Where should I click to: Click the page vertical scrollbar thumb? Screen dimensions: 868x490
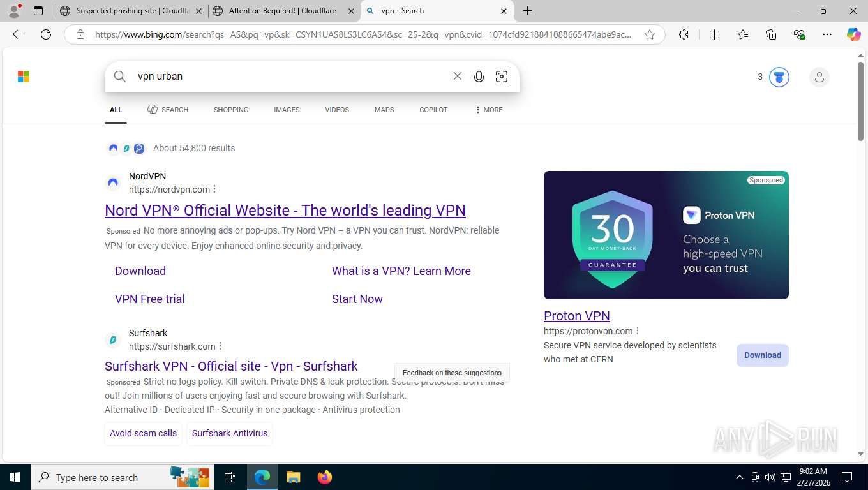[860, 102]
